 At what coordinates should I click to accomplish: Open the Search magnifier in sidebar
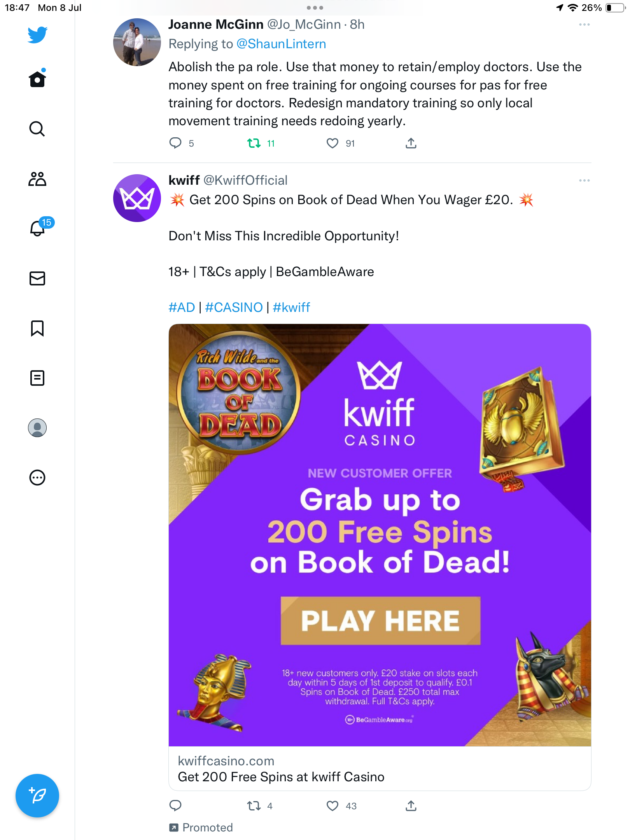point(37,129)
